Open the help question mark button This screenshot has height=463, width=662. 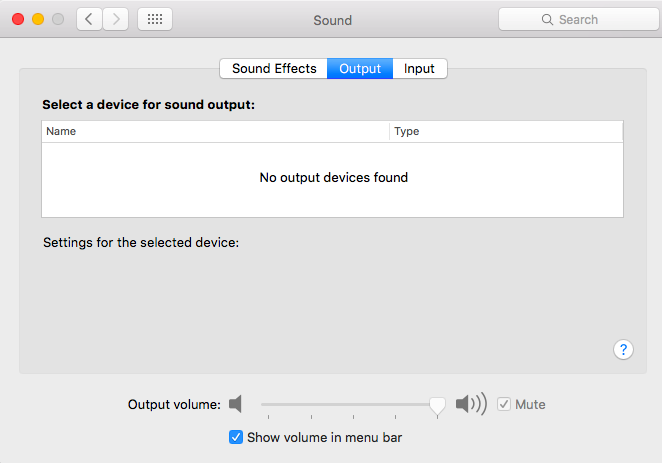[623, 349]
